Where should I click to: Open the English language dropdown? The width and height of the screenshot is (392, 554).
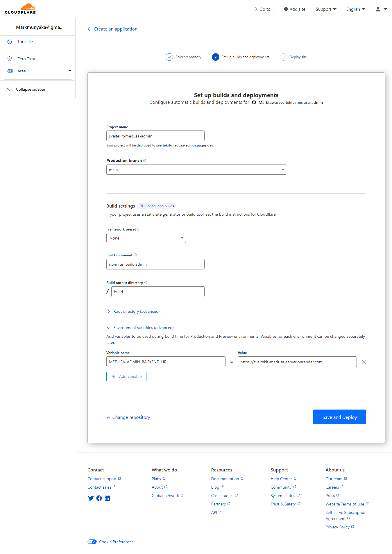coord(356,9)
